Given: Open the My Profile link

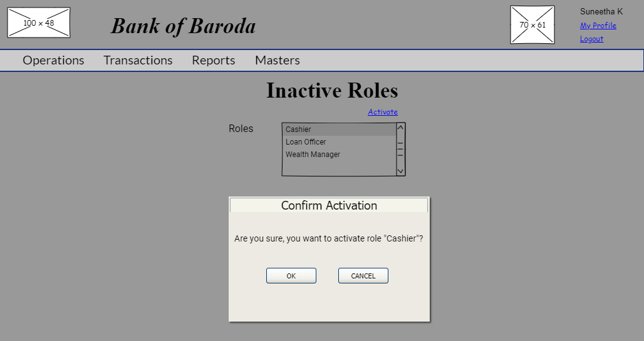Looking at the screenshot, I should [598, 26].
